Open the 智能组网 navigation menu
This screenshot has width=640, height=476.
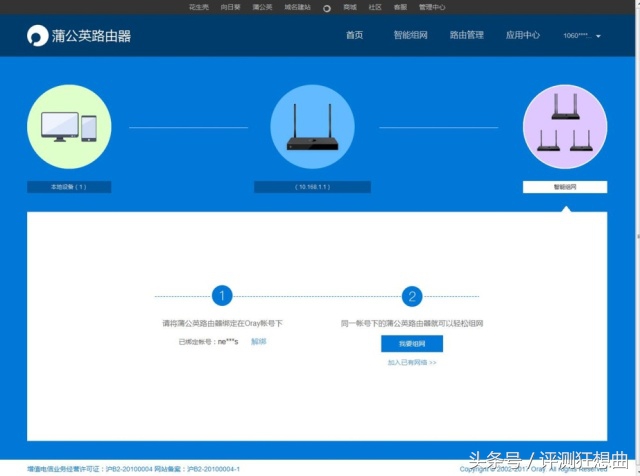410,35
